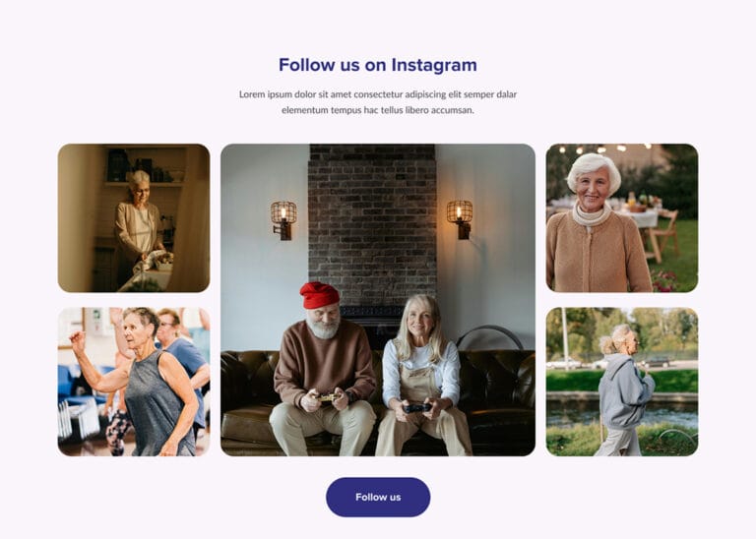Viewport: 756px width, 539px height.
Task: Click the Follow us button
Action: point(378,497)
